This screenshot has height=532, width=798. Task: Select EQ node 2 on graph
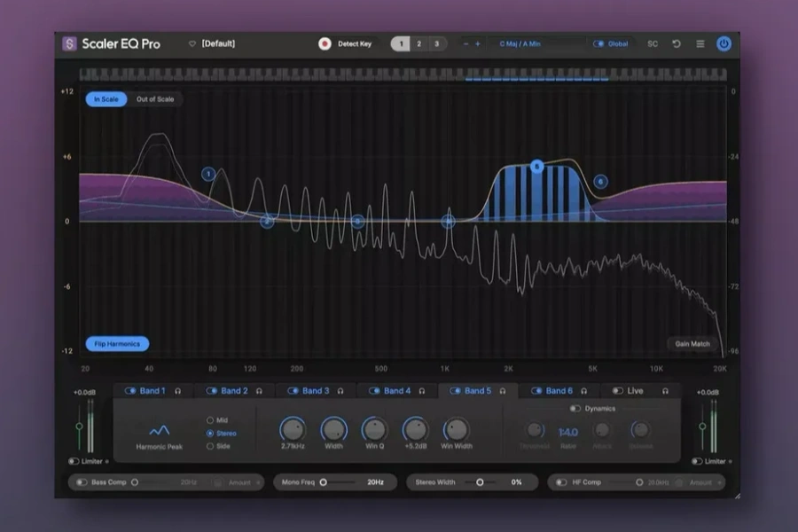point(267,222)
